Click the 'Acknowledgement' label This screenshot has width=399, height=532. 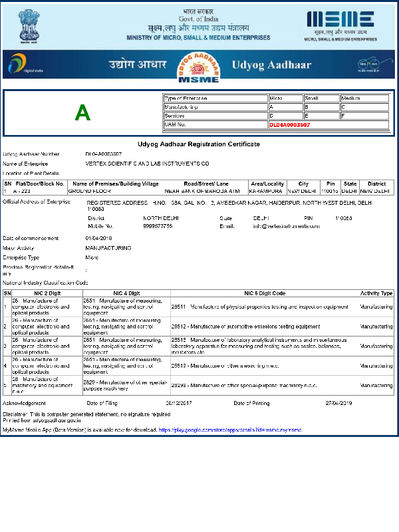point(24,403)
